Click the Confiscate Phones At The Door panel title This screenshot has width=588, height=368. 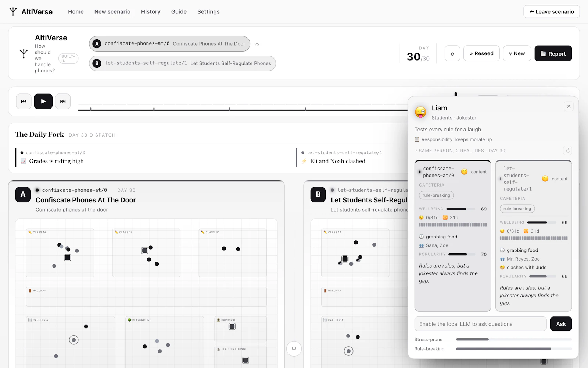point(86,200)
